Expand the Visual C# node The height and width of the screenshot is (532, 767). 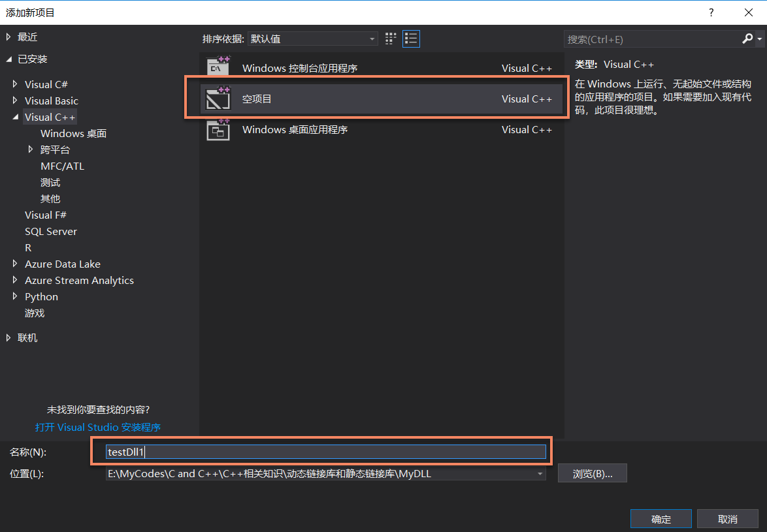click(x=15, y=84)
